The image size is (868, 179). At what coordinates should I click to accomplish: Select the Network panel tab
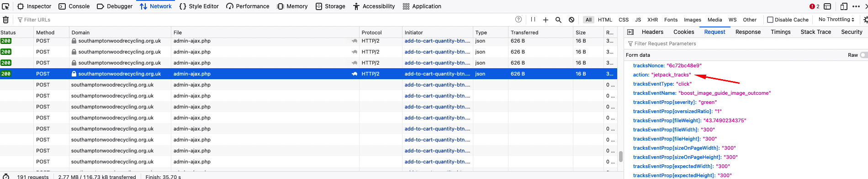point(156,6)
